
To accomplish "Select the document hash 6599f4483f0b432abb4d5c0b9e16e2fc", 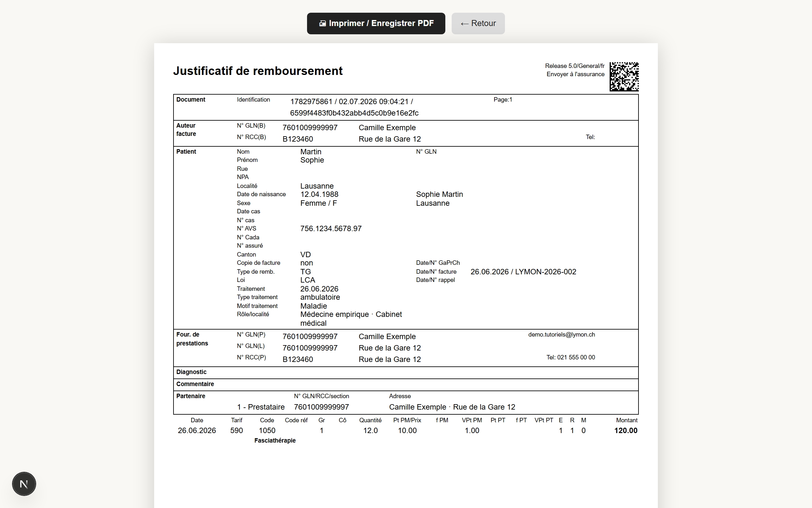I will coord(354,113).
